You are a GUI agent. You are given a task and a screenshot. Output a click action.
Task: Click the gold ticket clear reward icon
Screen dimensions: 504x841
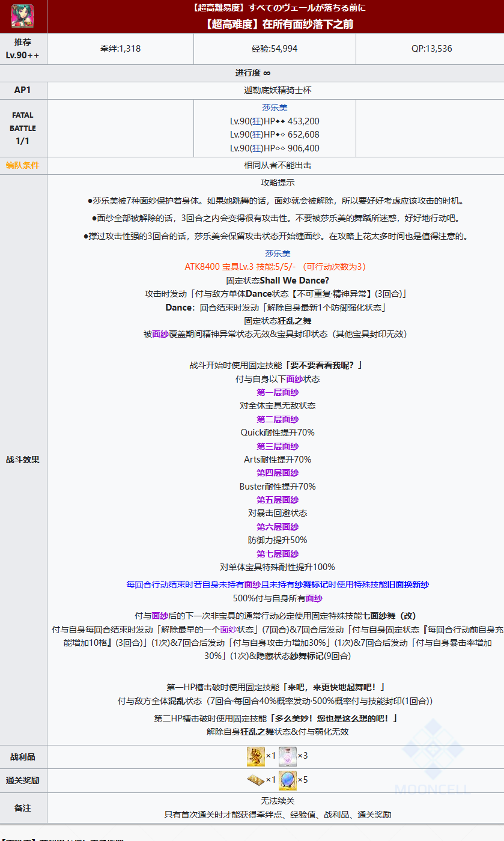click(255, 780)
